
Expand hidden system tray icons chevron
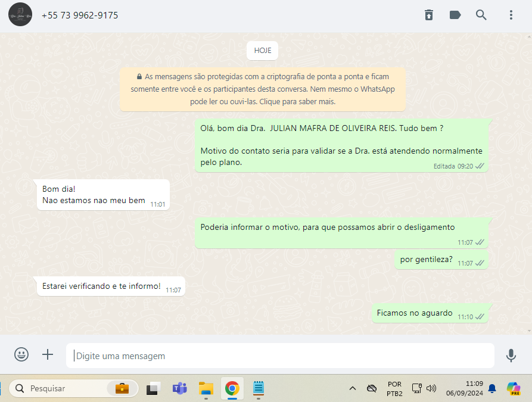tap(353, 389)
